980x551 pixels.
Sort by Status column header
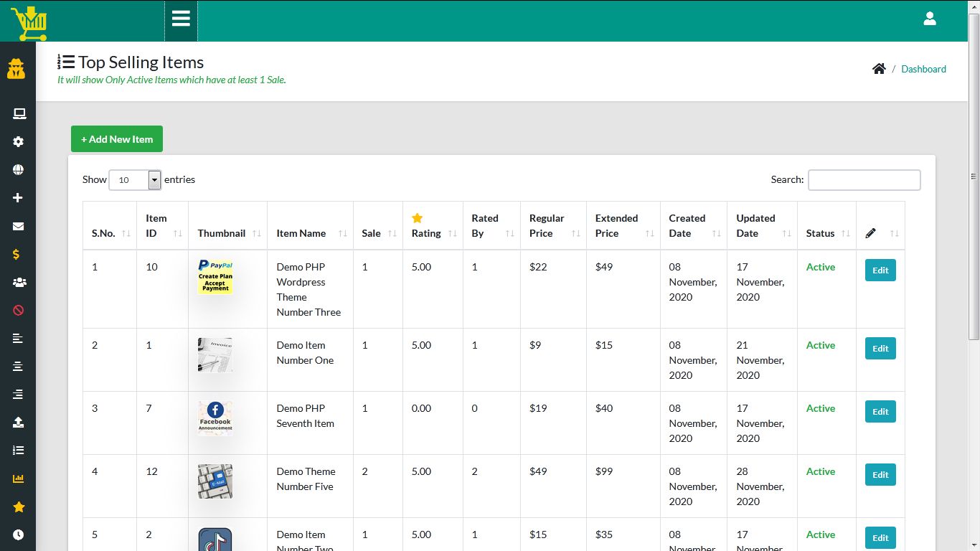(826, 233)
